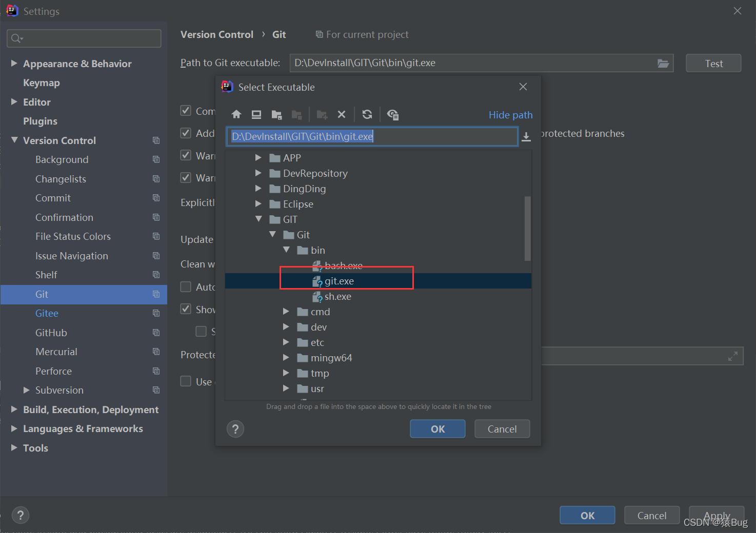
Task: Click Cancel in Settings window
Action: (x=652, y=515)
